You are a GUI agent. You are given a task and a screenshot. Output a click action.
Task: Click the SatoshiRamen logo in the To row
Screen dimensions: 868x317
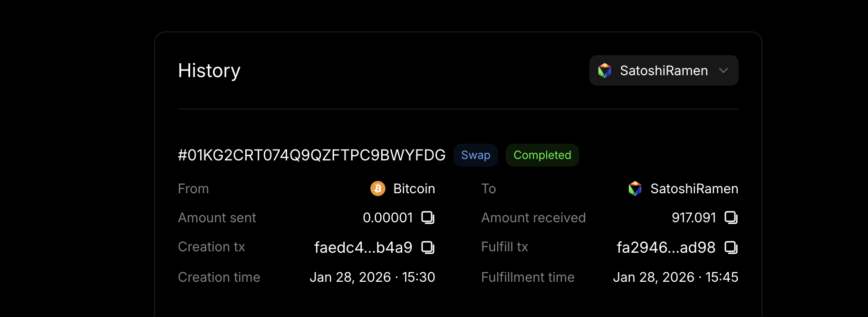point(635,188)
